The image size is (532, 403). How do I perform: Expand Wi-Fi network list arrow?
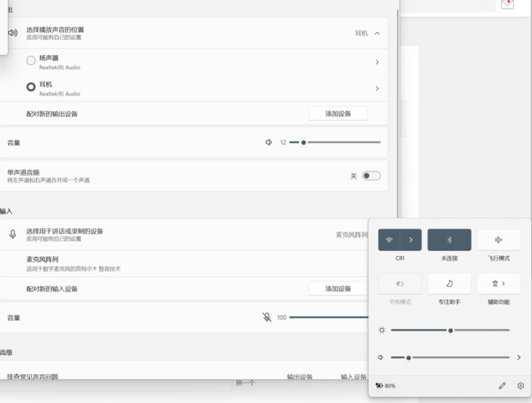click(411, 240)
